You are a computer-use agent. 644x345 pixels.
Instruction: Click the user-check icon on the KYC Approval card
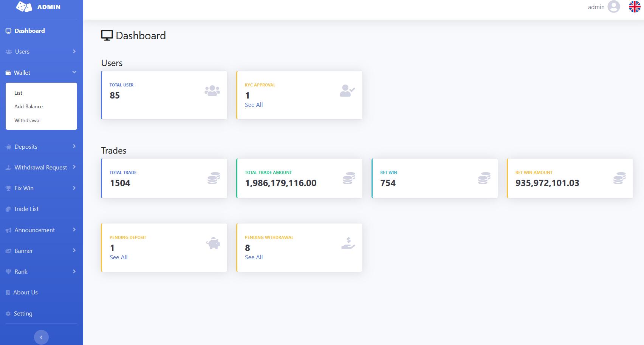click(x=347, y=91)
